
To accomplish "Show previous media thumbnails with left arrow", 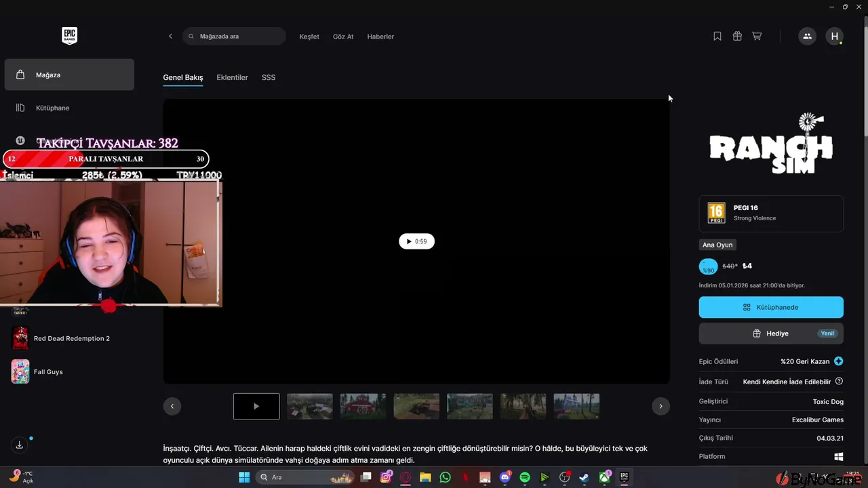I will 172,406.
